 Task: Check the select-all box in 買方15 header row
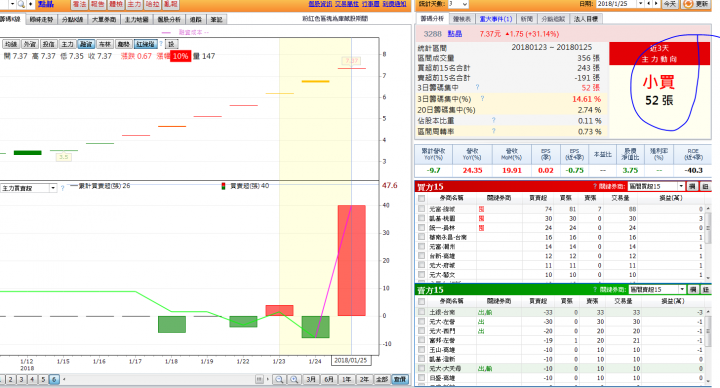(x=421, y=198)
